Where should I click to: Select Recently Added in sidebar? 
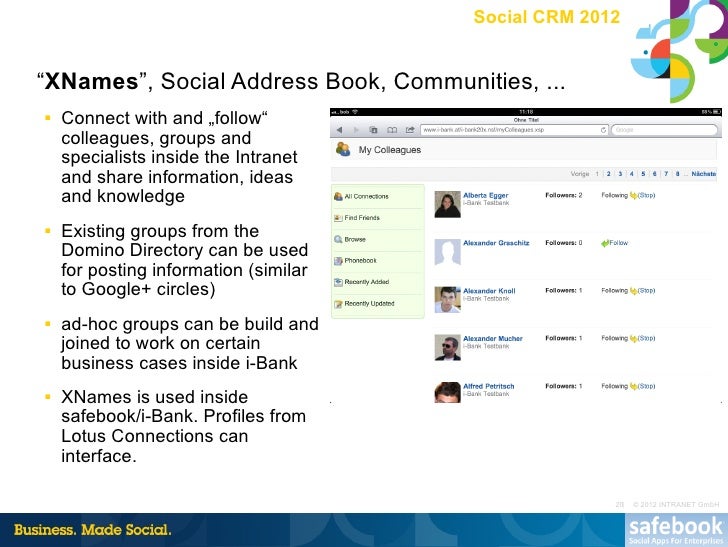(x=366, y=282)
